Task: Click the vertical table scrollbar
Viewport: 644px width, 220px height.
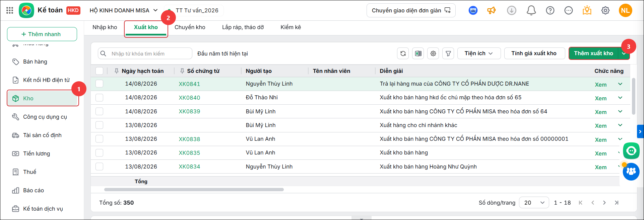Action: coord(633,97)
